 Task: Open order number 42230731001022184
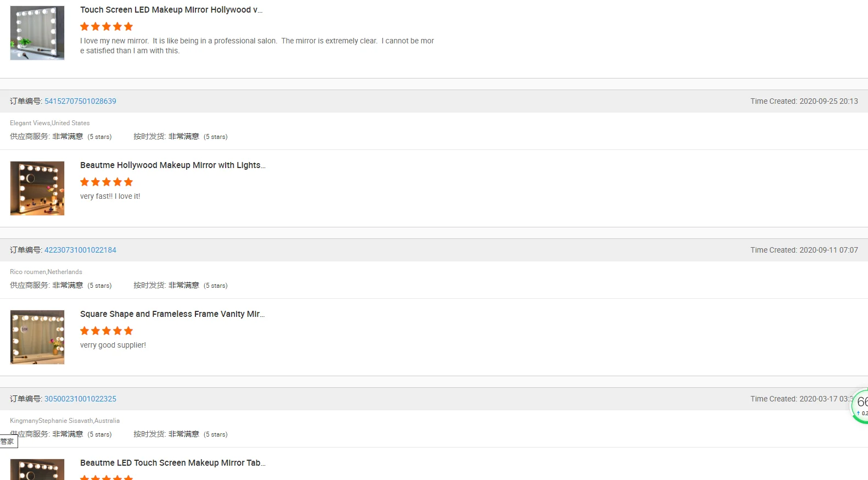80,250
